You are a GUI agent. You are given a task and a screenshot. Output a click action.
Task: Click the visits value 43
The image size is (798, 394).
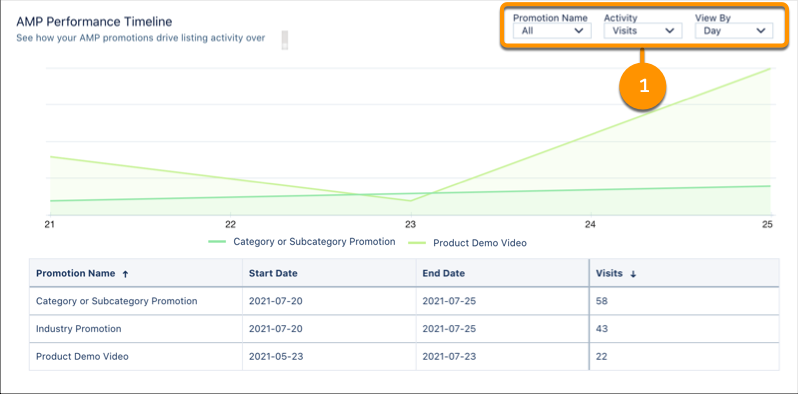pos(602,329)
